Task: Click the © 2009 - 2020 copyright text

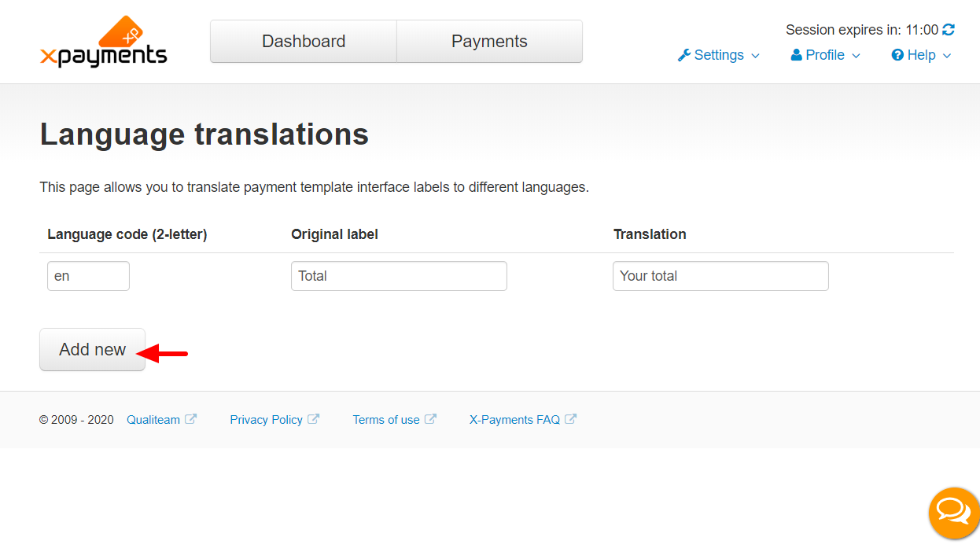Action: coord(76,420)
